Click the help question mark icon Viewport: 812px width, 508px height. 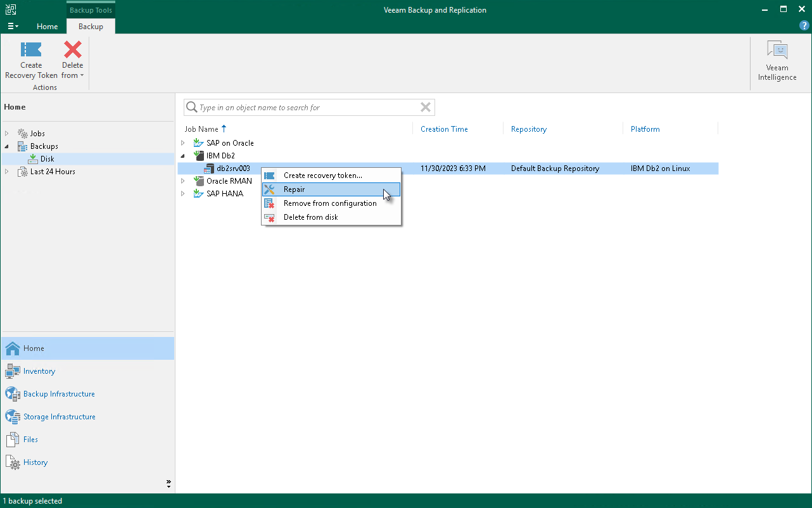tap(804, 26)
